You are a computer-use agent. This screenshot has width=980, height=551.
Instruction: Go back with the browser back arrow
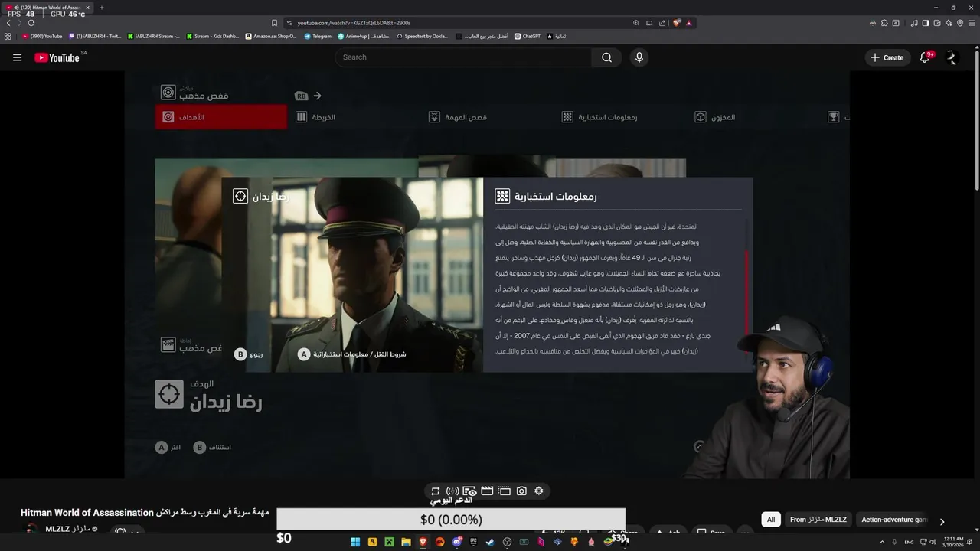tap(8, 23)
